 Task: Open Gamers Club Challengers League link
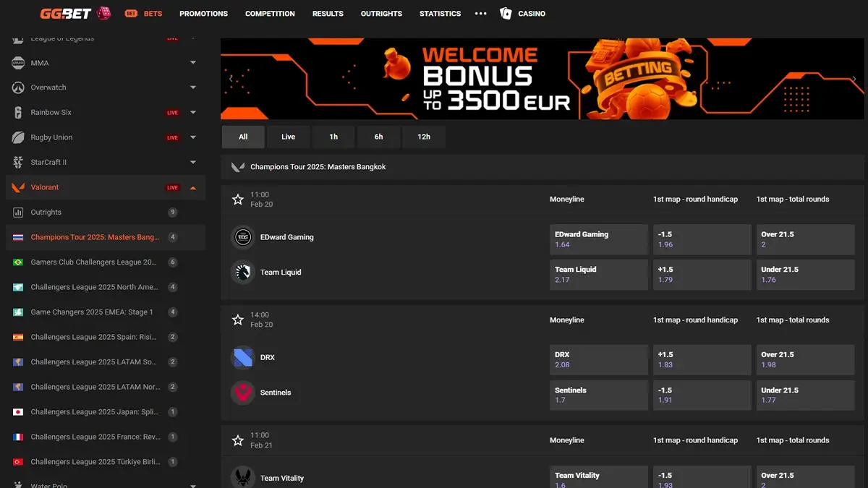(x=93, y=262)
